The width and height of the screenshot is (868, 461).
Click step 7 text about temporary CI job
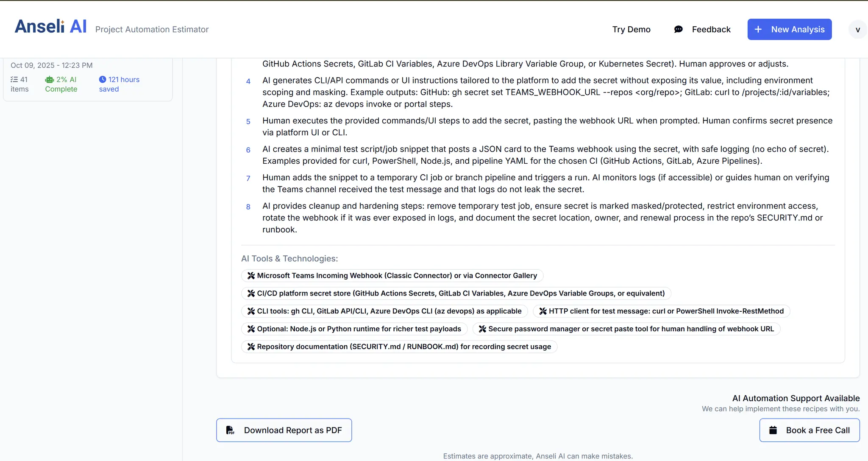pyautogui.click(x=546, y=183)
